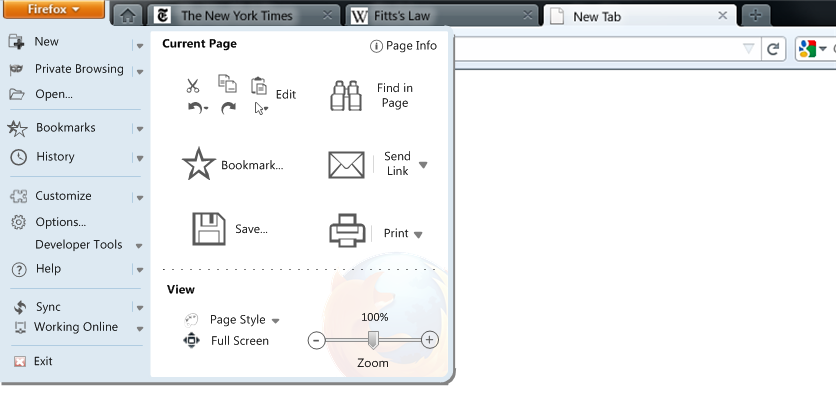
Task: Click the zoom out minus button
Action: (317, 340)
